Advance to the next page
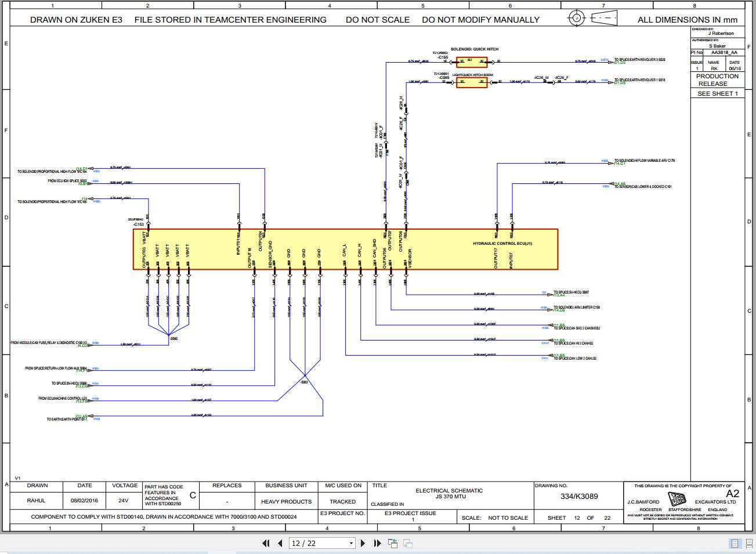 [363, 543]
